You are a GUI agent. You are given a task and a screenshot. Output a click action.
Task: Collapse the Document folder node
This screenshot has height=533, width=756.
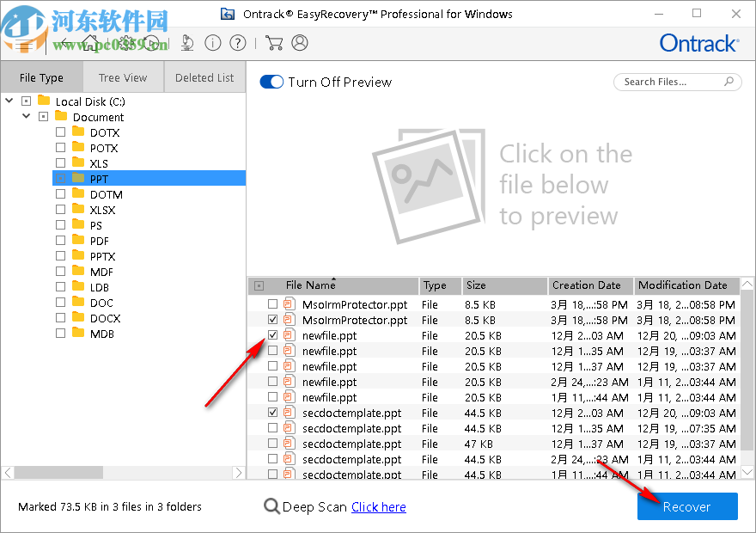(x=26, y=115)
